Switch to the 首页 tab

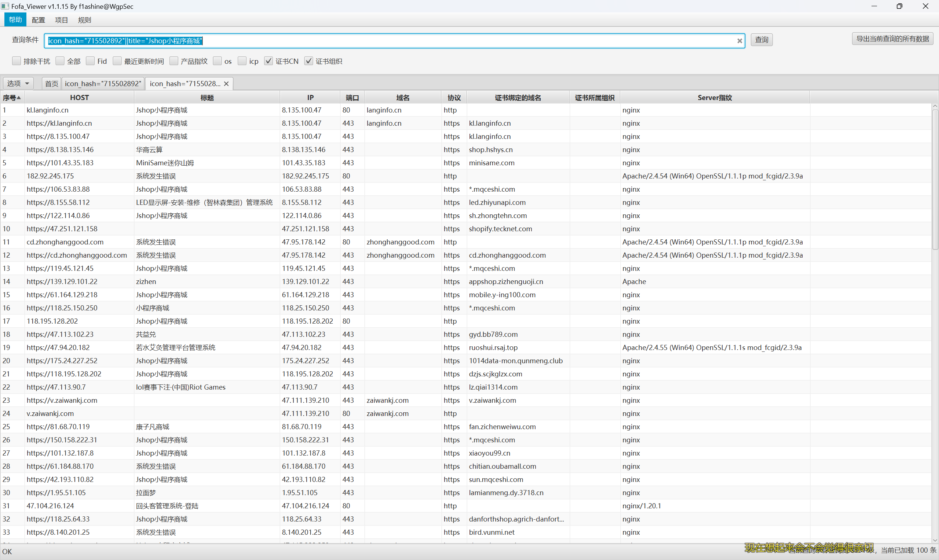pyautogui.click(x=51, y=84)
